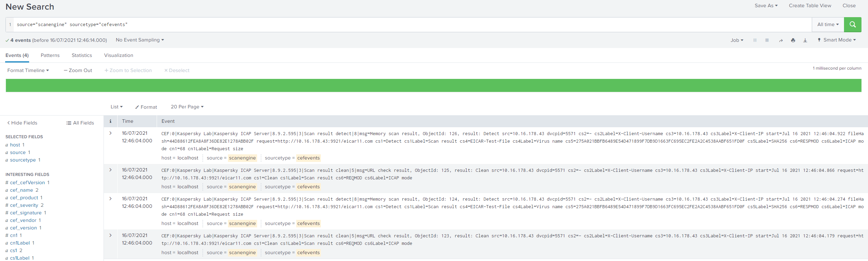
Task: Click inside the search query input
Action: [x=411, y=25]
